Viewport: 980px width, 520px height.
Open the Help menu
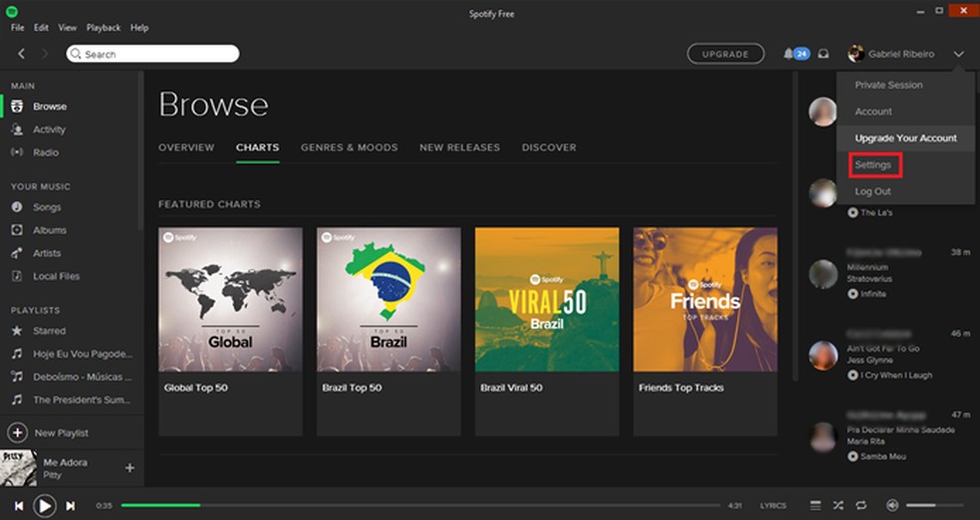pyautogui.click(x=139, y=28)
